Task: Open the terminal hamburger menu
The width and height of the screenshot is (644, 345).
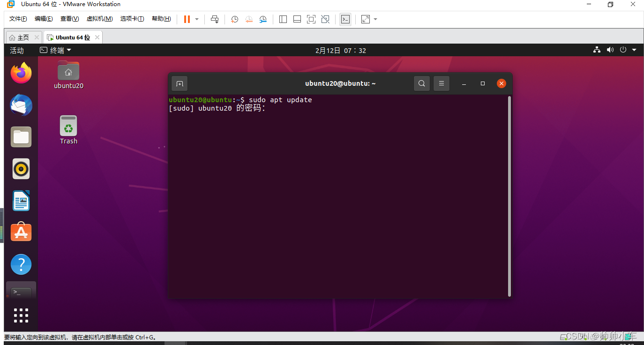Action: 442,83
